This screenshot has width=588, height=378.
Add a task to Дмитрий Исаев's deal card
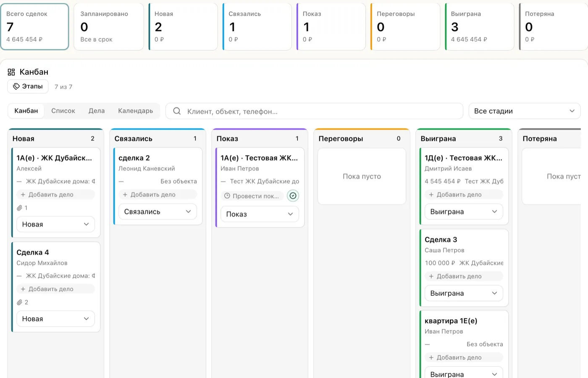(464, 195)
